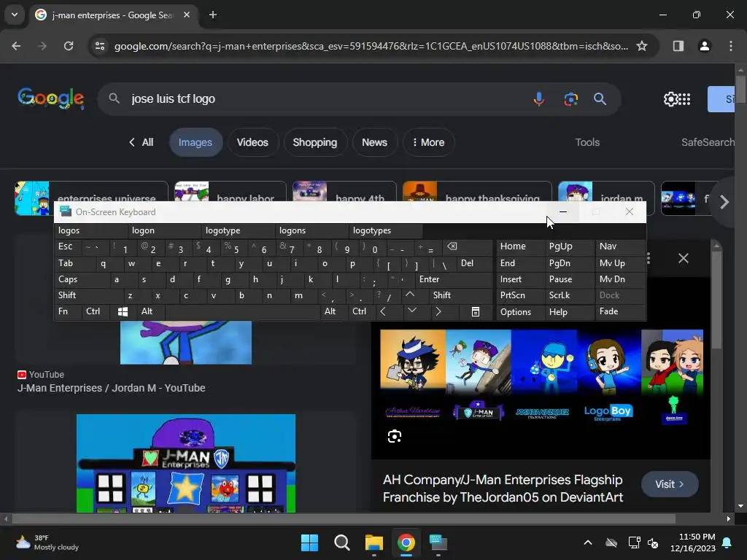Open the Tools options

[x=587, y=142]
